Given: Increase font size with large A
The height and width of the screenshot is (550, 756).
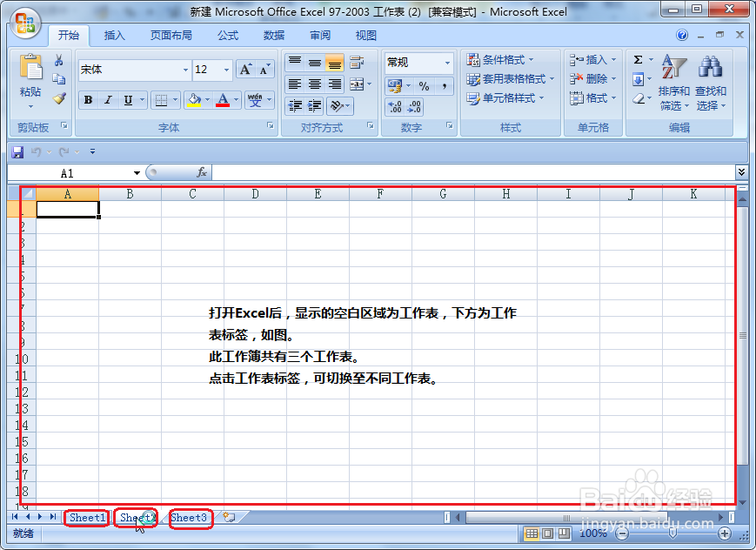Looking at the screenshot, I should click(x=245, y=70).
